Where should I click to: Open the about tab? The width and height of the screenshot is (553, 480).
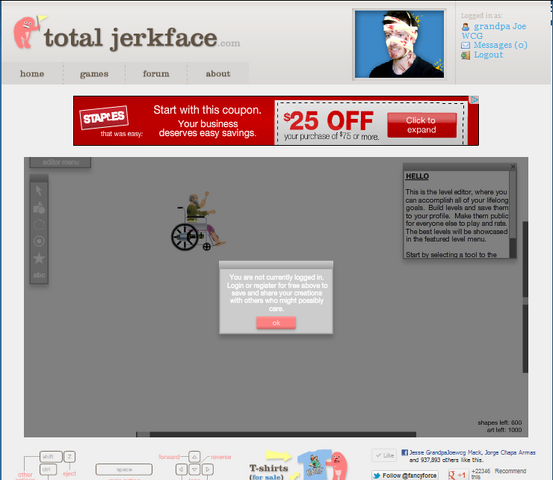click(218, 73)
